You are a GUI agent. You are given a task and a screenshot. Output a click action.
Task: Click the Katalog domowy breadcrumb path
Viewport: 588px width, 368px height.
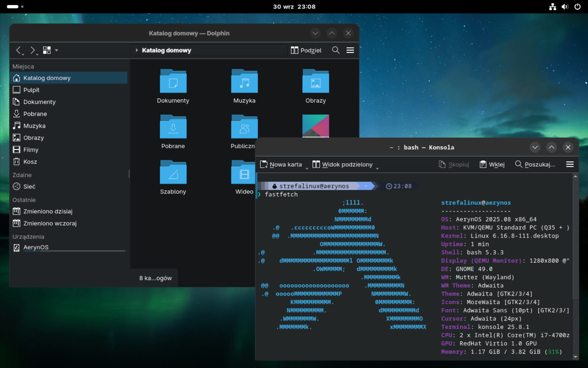(x=166, y=50)
